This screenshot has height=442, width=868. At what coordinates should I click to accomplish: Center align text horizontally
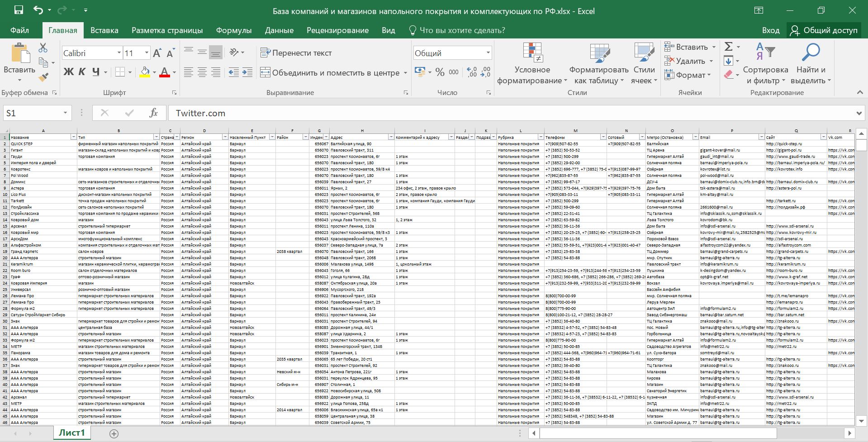pyautogui.click(x=202, y=72)
